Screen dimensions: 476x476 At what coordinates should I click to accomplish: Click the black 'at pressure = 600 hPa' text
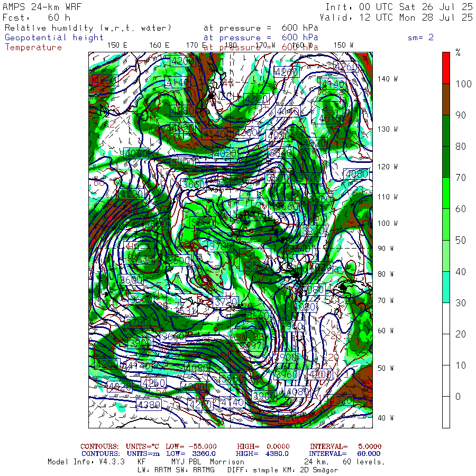(261, 28)
